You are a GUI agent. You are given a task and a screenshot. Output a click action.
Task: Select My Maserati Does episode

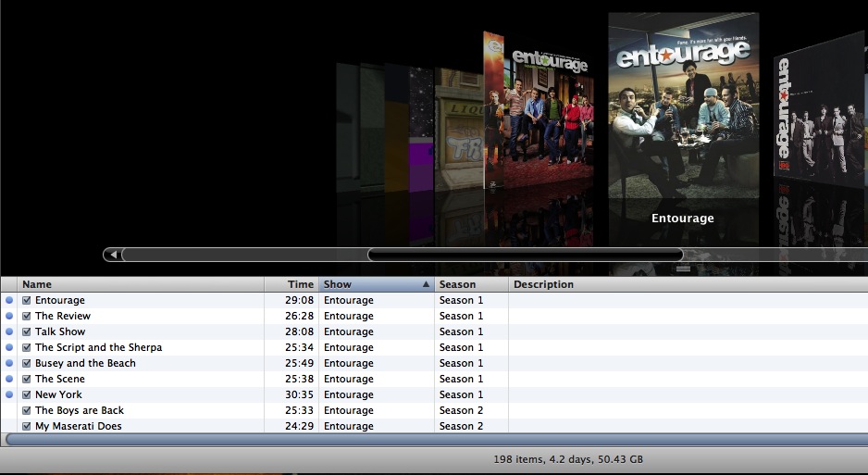pos(78,426)
